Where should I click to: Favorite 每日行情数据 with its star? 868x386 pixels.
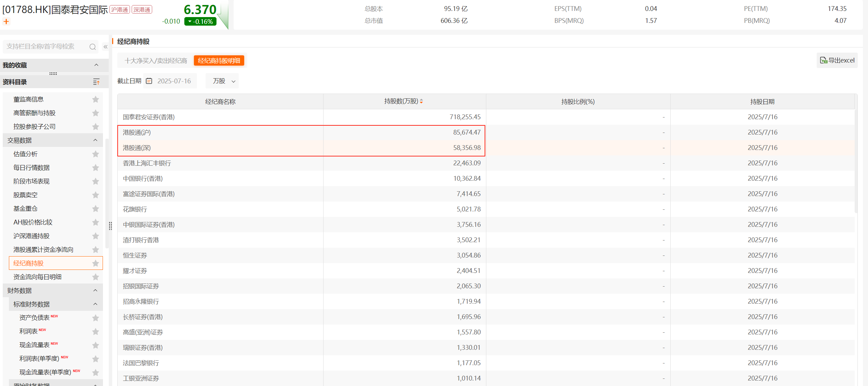[95, 168]
